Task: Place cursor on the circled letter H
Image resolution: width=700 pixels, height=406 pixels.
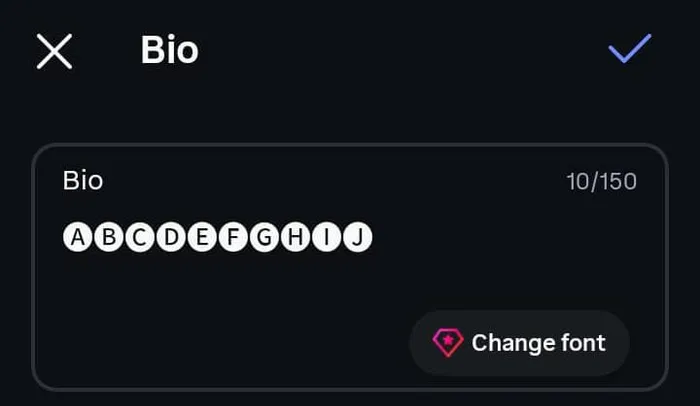Action: [x=296, y=237]
